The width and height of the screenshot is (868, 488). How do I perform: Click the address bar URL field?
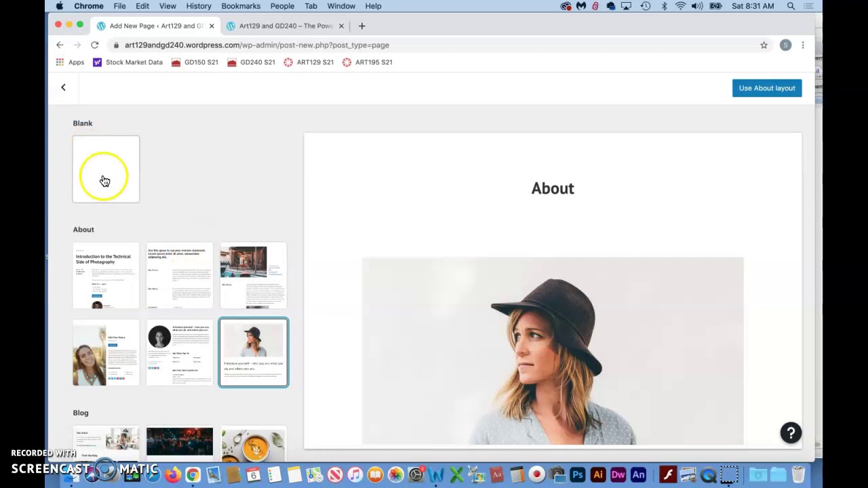pos(434,45)
